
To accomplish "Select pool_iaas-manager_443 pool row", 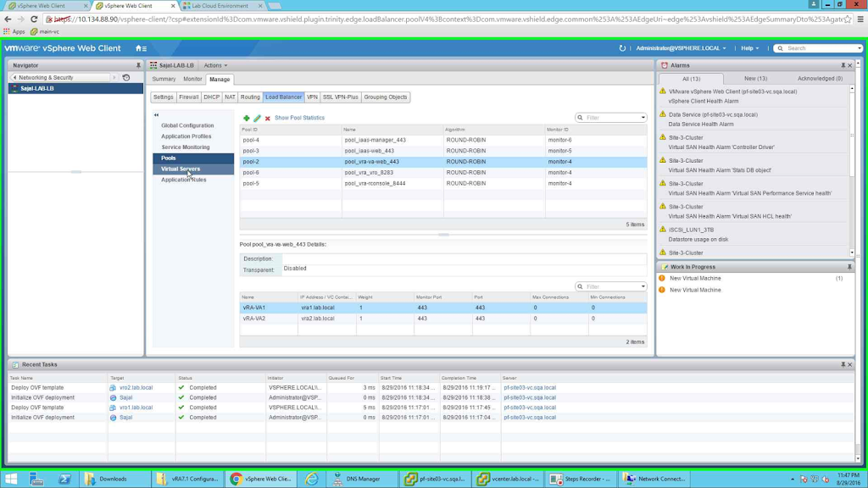I will click(x=442, y=140).
